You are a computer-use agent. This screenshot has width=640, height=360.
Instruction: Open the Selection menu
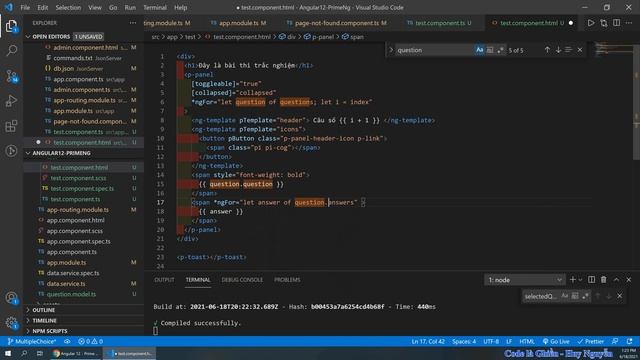tap(68, 7)
